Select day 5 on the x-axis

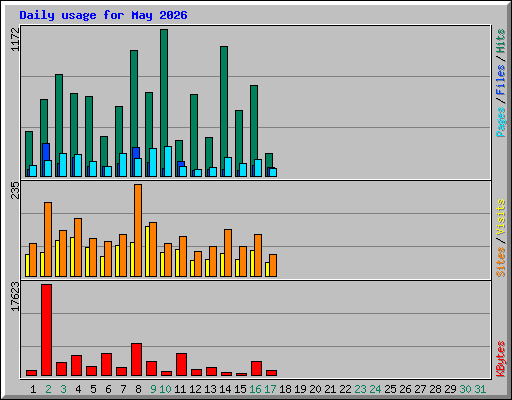pos(93,389)
